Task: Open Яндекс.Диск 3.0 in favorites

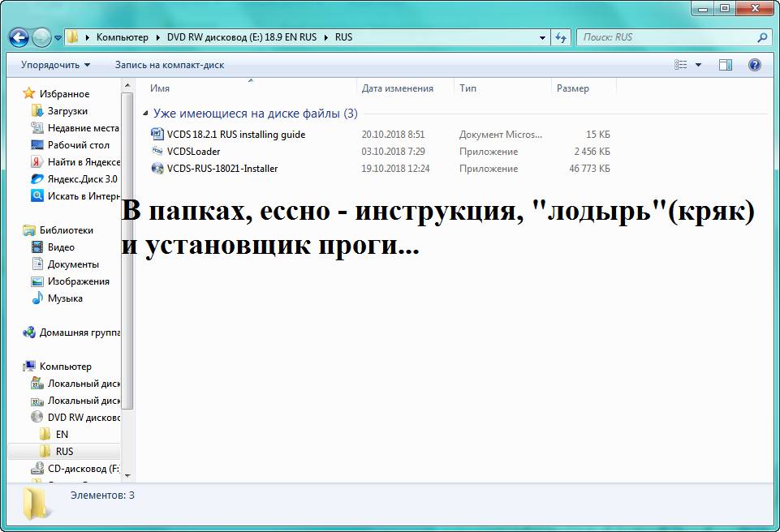Action: [x=82, y=179]
